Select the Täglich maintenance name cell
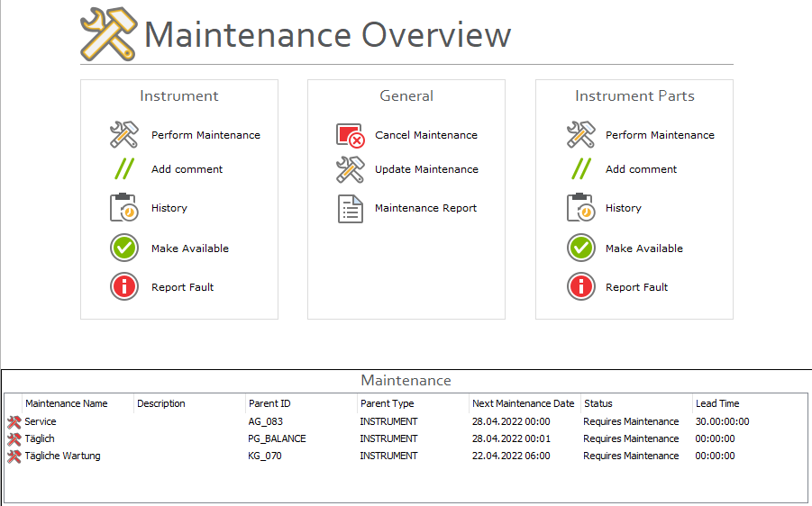The image size is (812, 506). point(40,438)
